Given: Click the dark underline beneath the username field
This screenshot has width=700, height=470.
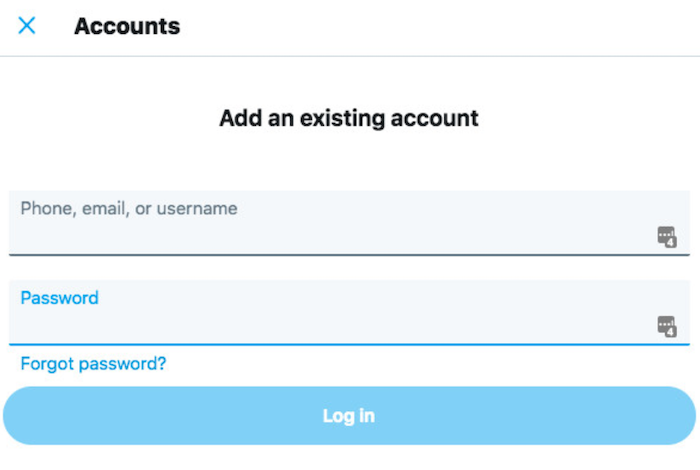Looking at the screenshot, I should coord(349,255).
